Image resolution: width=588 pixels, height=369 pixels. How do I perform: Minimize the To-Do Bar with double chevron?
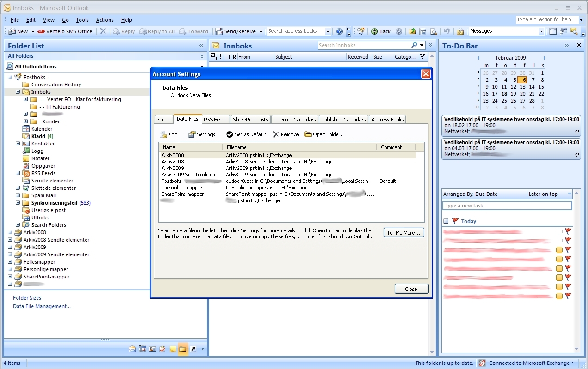[566, 46]
